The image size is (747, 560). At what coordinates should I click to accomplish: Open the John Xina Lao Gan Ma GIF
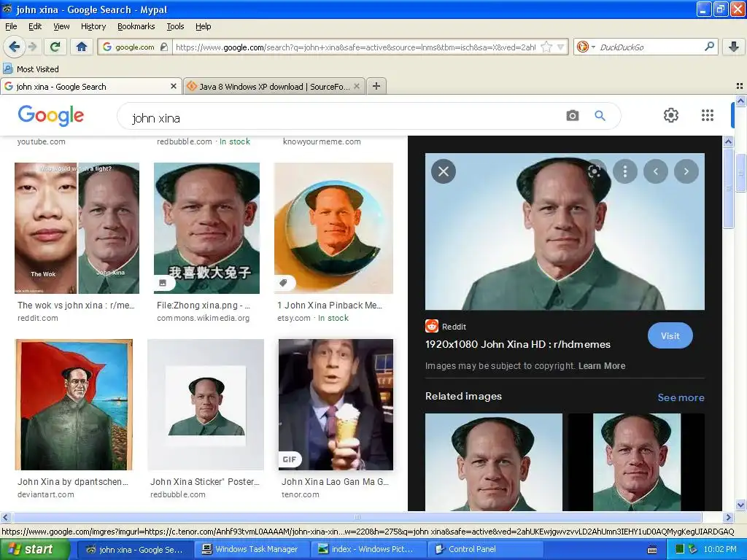click(336, 404)
